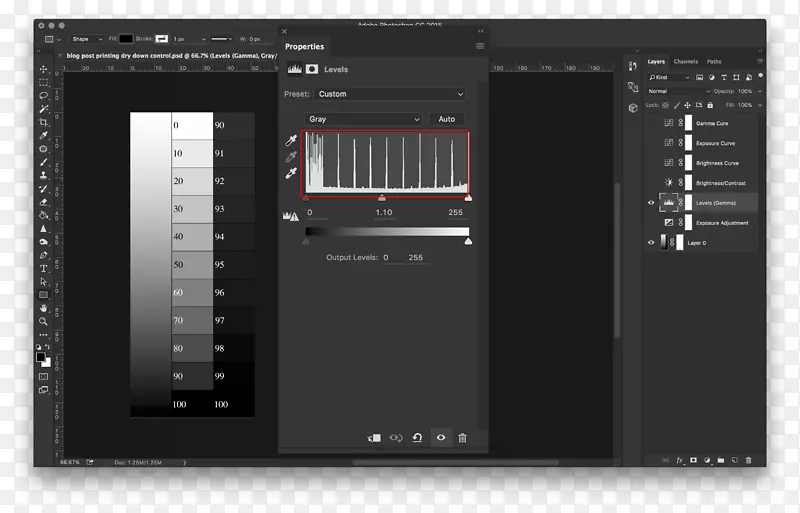The image size is (800, 513).
Task: Pick the white point eyedropper in Levels
Action: [x=292, y=173]
